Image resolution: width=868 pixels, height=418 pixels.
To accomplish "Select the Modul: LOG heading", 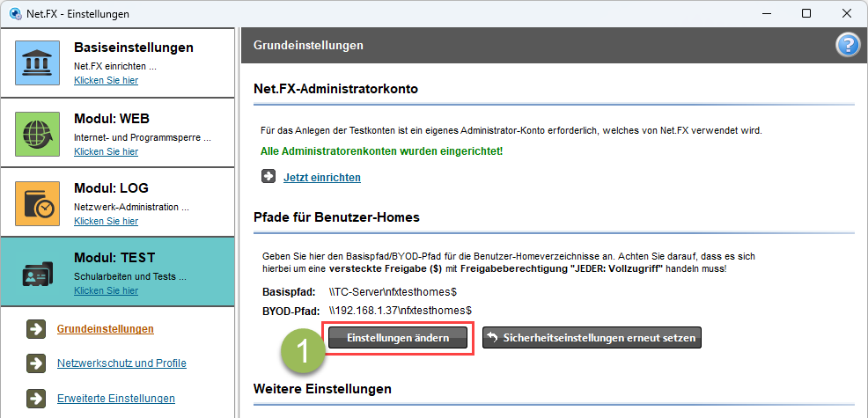I will 111,188.
